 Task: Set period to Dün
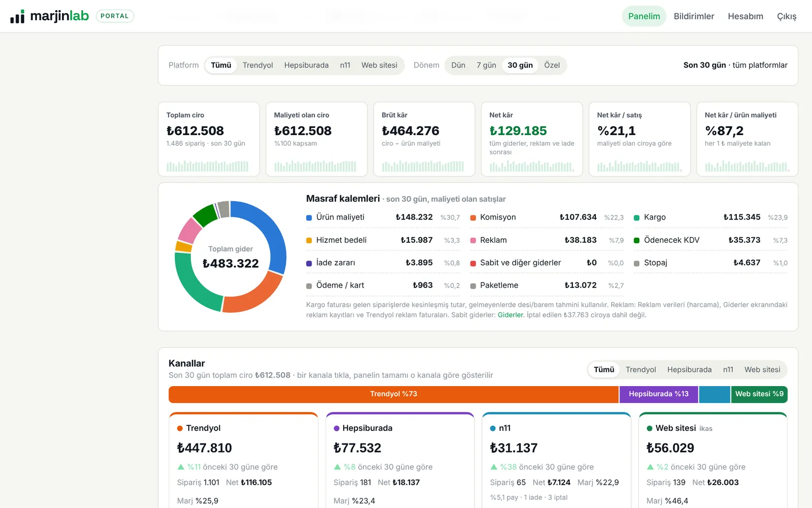(x=458, y=65)
